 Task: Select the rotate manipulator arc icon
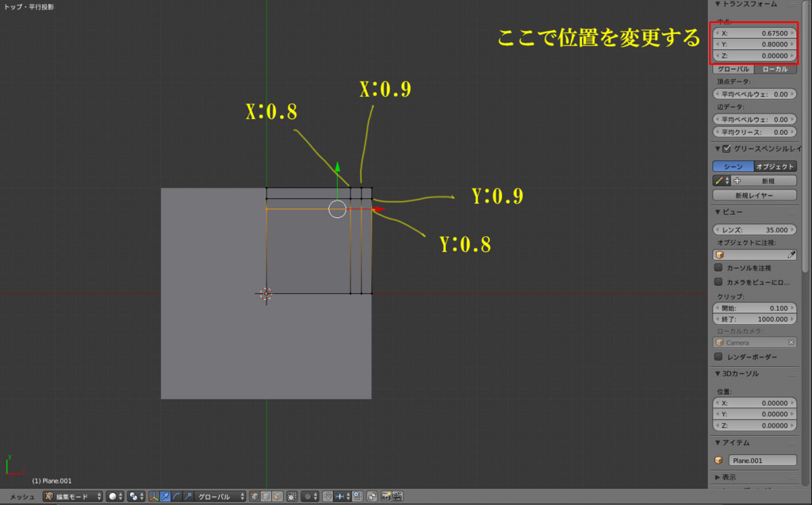coord(177,497)
